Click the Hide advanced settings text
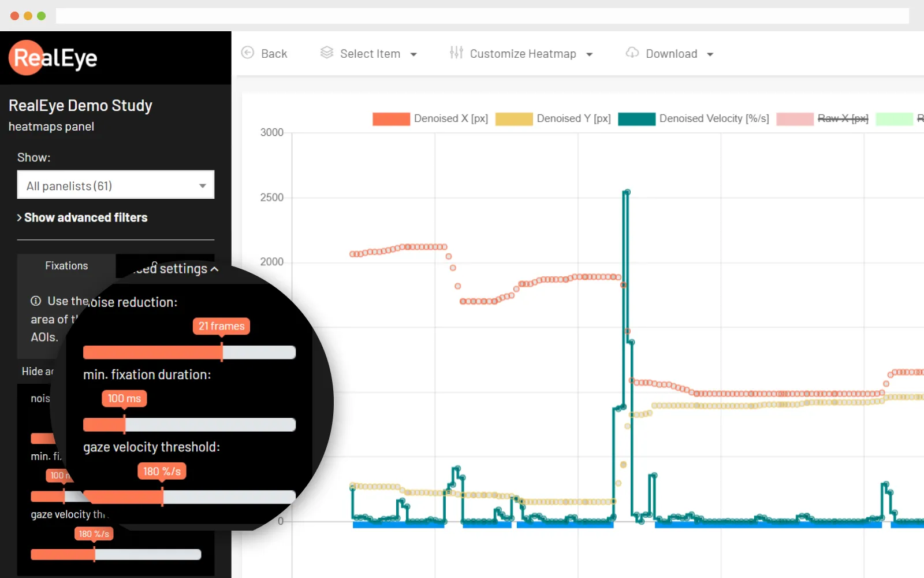Screen dimensions: 924x578 [38, 371]
